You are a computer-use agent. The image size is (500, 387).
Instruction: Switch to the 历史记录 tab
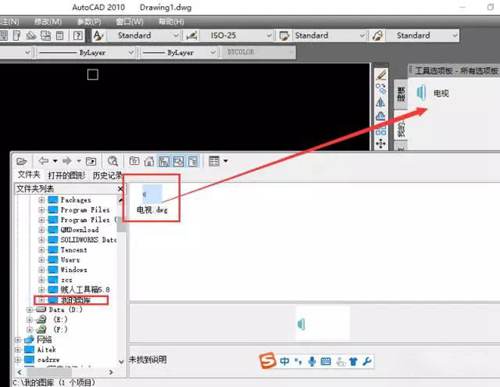(107, 175)
